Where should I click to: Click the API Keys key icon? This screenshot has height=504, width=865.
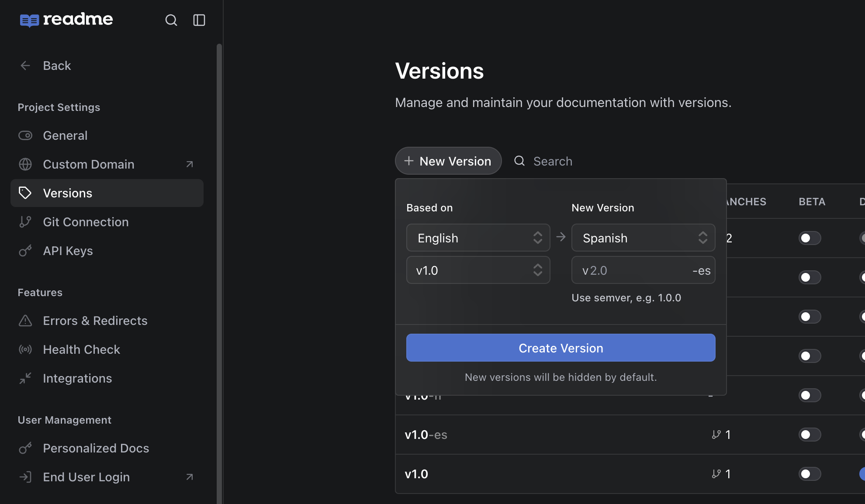coord(25,251)
